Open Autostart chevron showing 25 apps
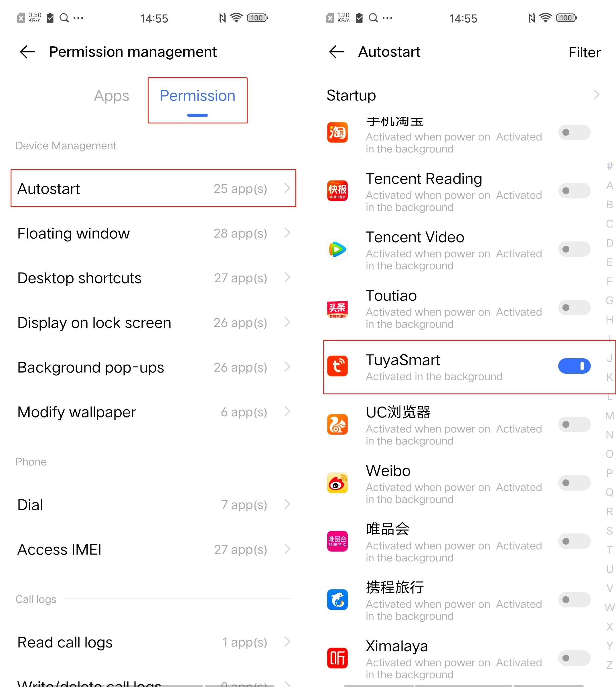 [287, 188]
